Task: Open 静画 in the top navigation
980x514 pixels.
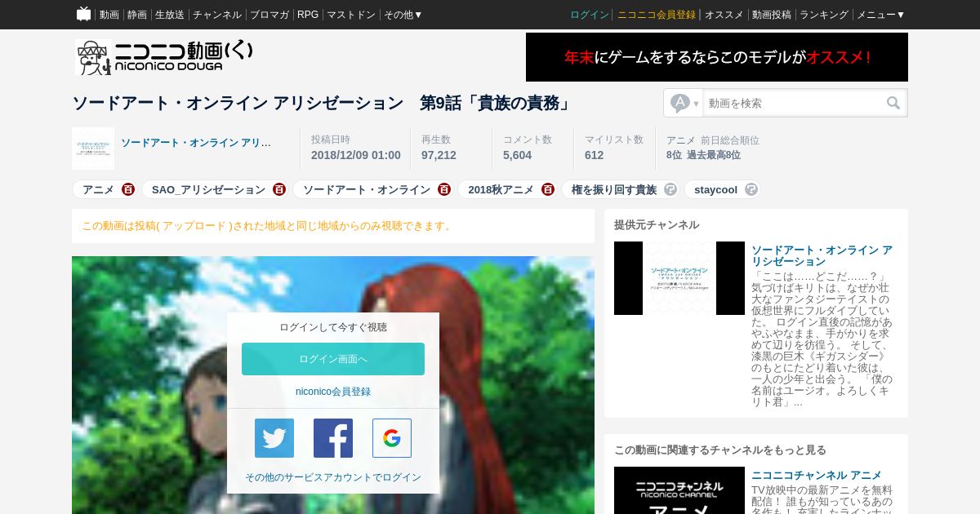Action: click(137, 15)
